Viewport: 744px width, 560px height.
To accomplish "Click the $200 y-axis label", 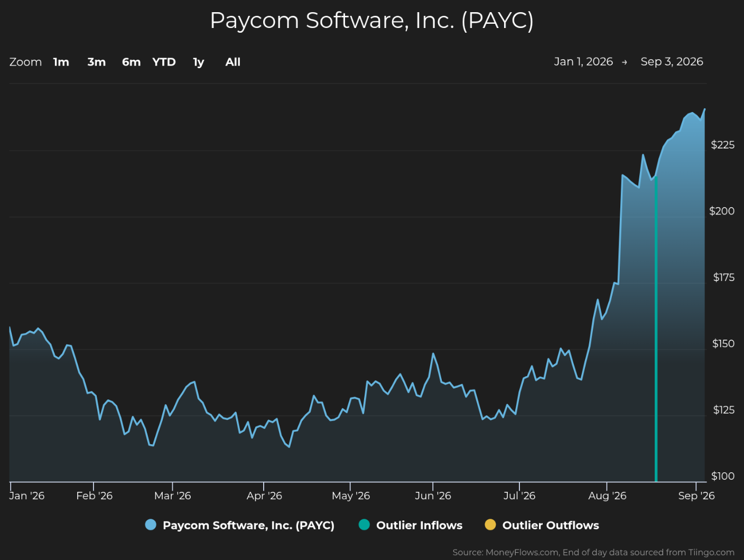I will (722, 211).
